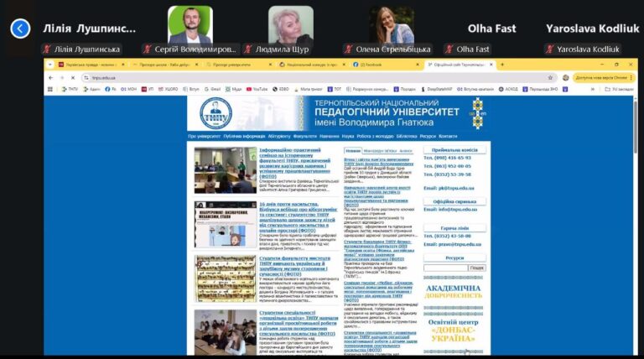644x359 pixels.
Task: Click muted microphone icon beside Сергій Володимирович
Action: click(x=147, y=49)
